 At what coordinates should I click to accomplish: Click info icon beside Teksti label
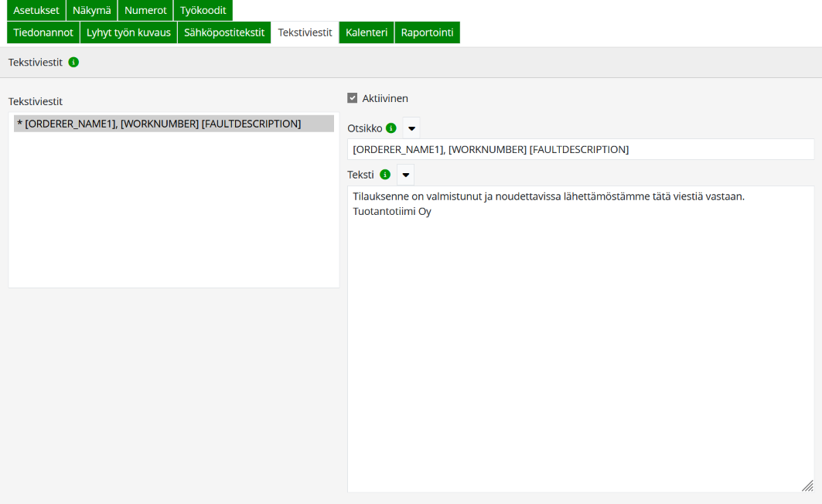[x=385, y=175]
